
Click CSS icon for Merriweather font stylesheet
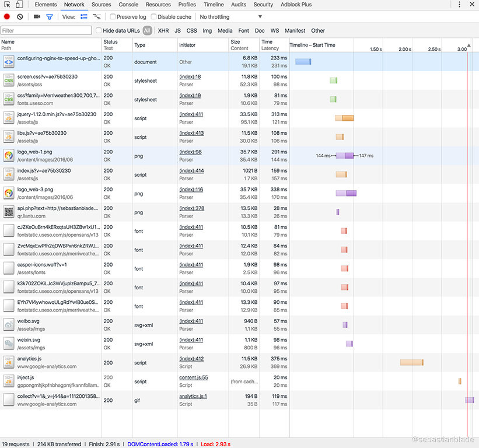click(9, 99)
